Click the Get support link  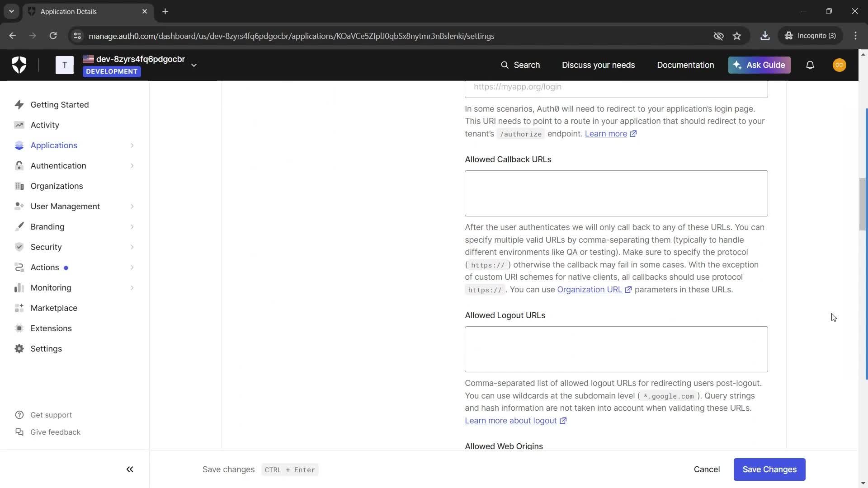[51, 415]
